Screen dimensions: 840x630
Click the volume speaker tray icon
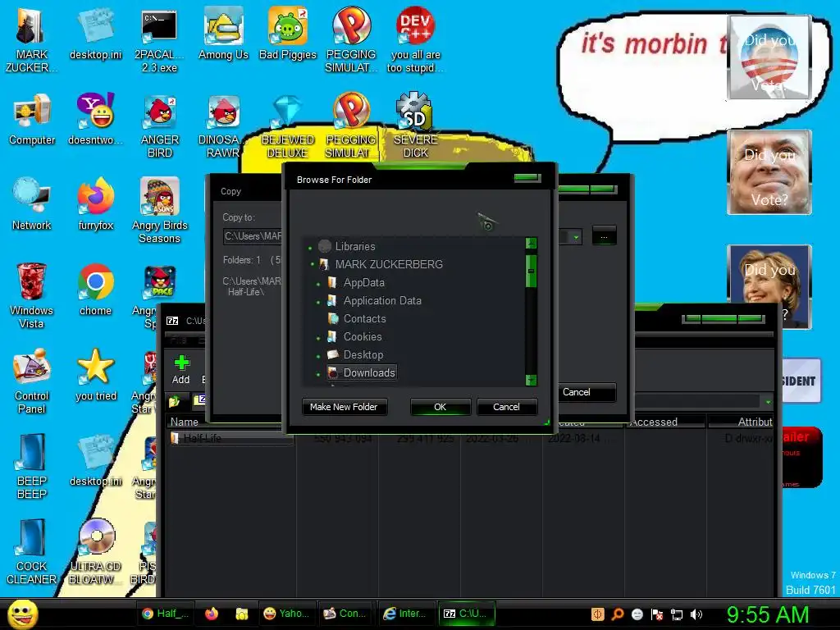click(696, 614)
